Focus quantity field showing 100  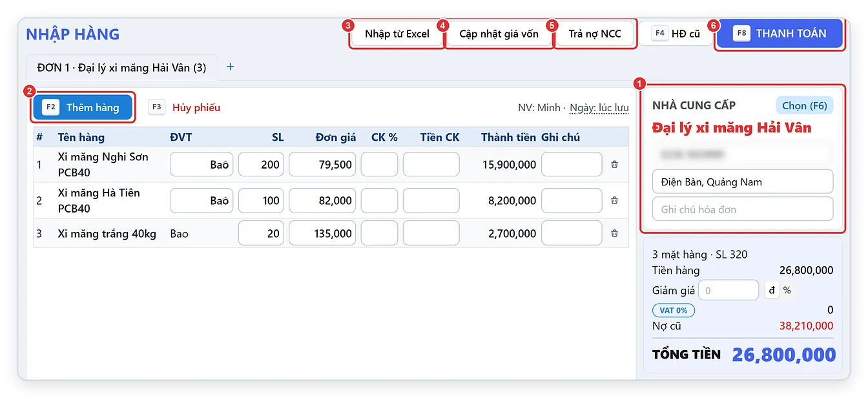tap(261, 201)
